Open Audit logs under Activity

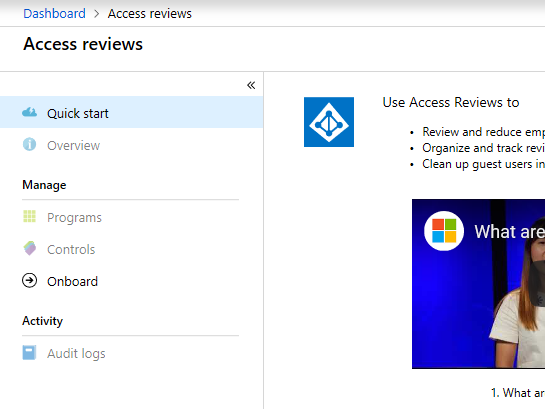(x=131, y=353)
